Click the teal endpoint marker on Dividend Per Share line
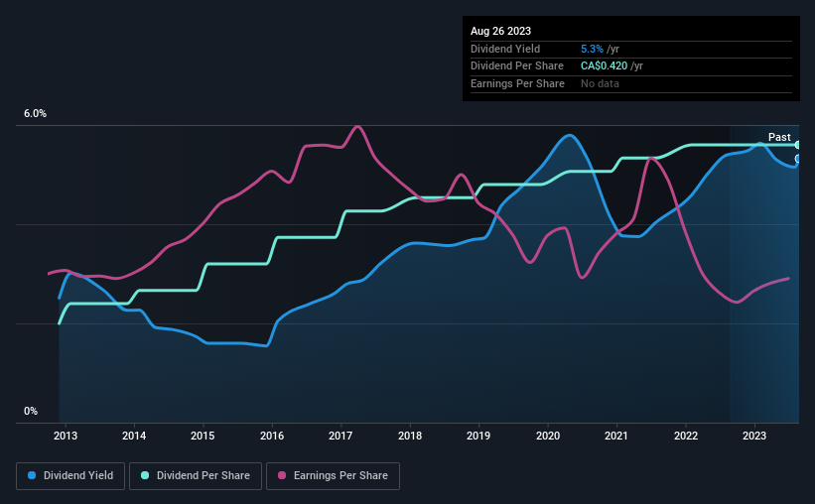Screen dimensions: 815x504 798,145
